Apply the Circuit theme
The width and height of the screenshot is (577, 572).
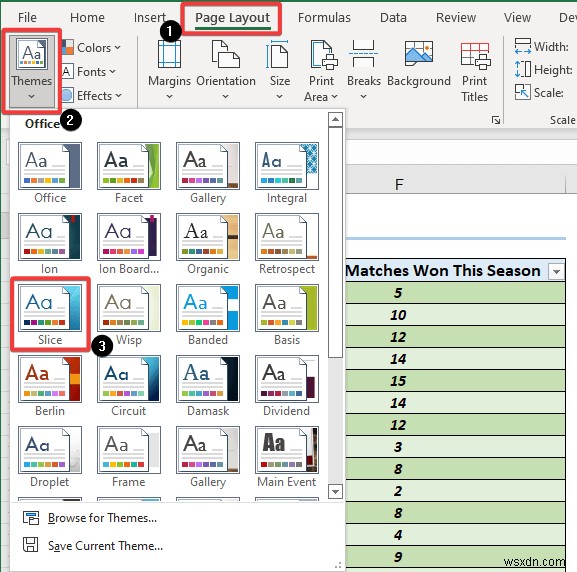coord(129,386)
